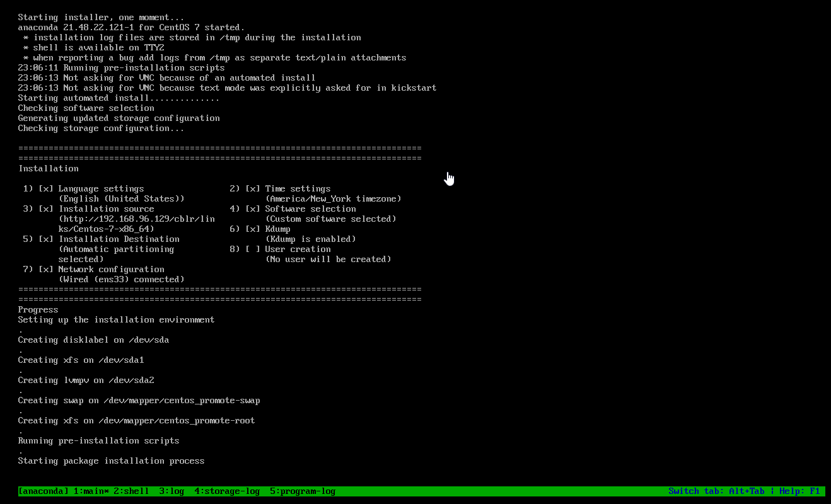Click 'Checking software selection' line
The height and width of the screenshot is (504, 831).
pyautogui.click(x=86, y=108)
